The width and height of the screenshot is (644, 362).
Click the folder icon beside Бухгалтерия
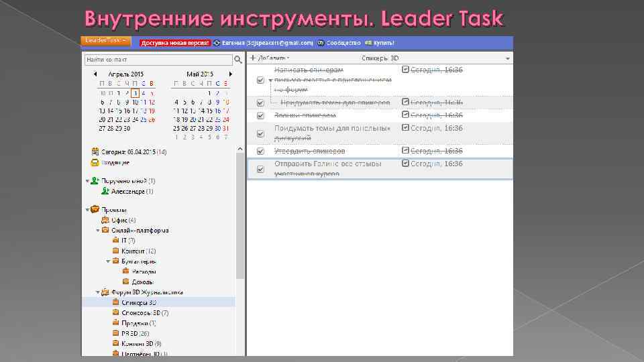pyautogui.click(x=115, y=261)
